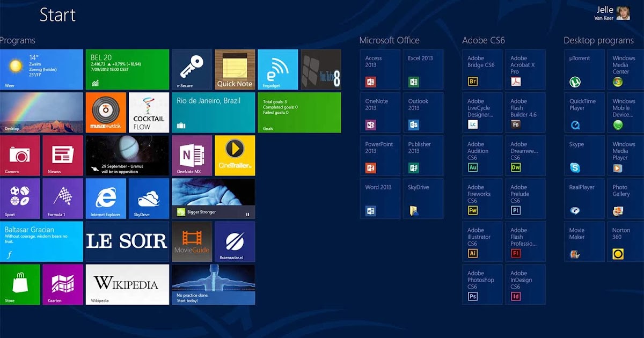This screenshot has height=338, width=644.
Task: Open the Buienradar.nl tile
Action: pyautogui.click(x=235, y=241)
